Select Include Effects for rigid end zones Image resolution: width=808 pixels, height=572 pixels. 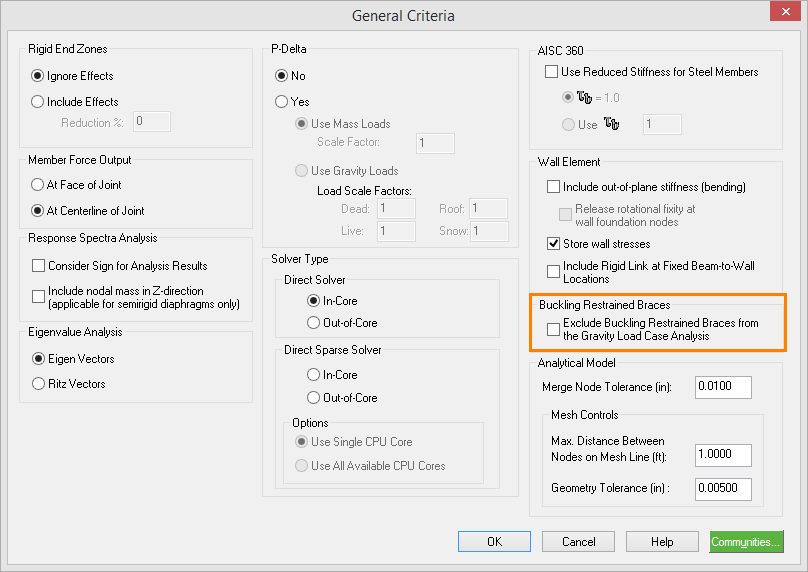(x=39, y=102)
